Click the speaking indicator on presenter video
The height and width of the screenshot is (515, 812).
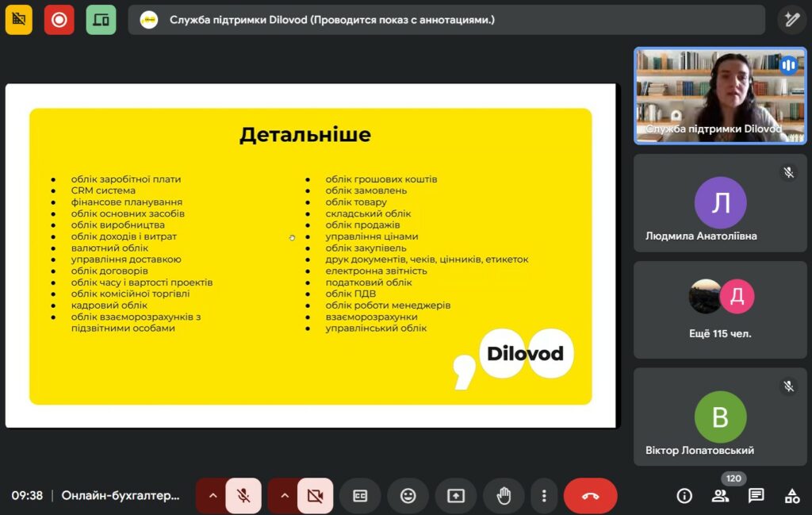[x=789, y=65]
